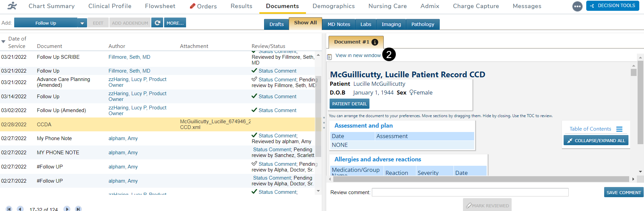Go to the previous page of documents
Viewport: 644px width, 211px height.
20,209
